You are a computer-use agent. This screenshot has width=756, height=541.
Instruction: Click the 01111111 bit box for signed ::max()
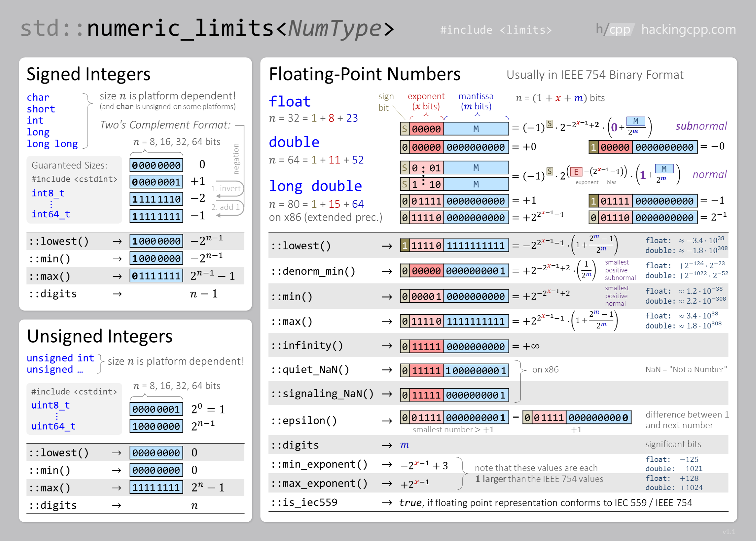pos(156,276)
